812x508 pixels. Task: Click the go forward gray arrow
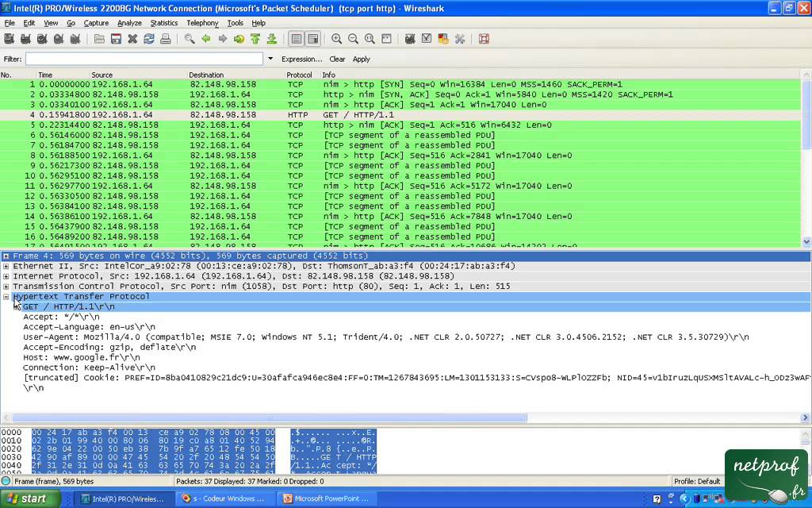point(223,39)
